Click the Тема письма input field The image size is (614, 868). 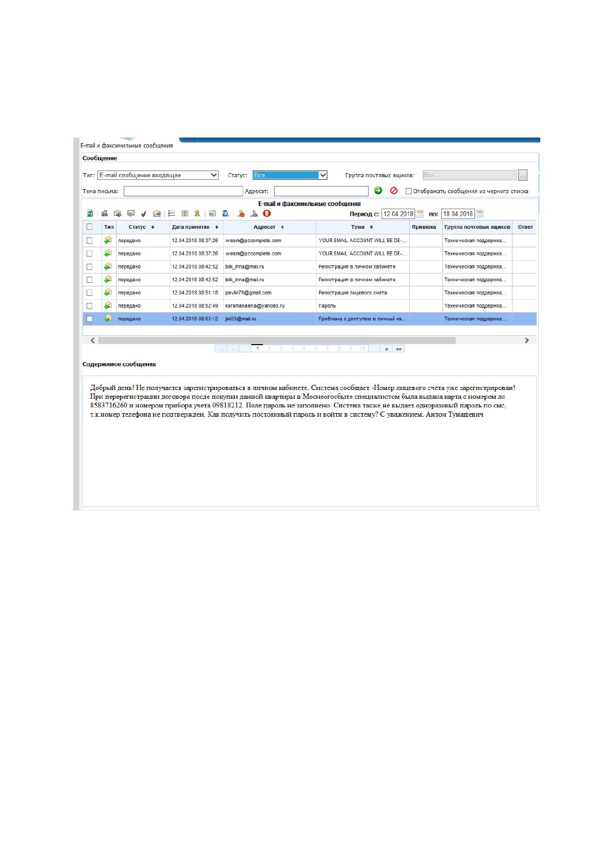(x=183, y=191)
